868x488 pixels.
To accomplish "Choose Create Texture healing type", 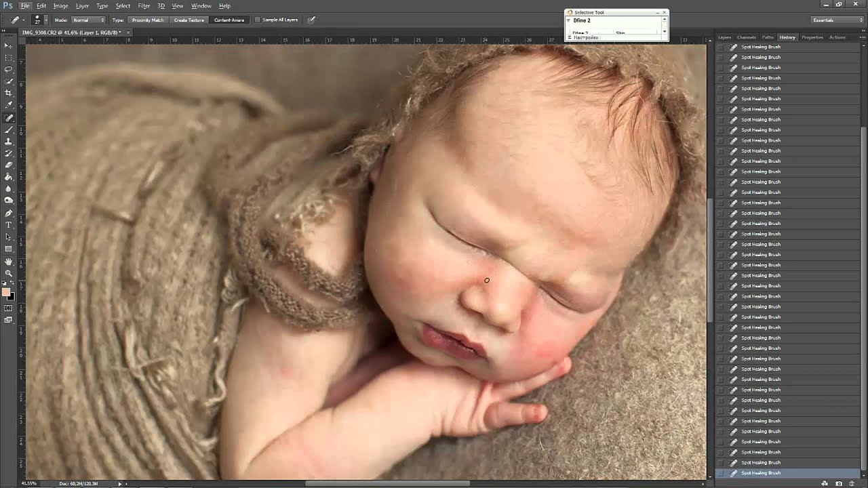I will [x=189, y=20].
